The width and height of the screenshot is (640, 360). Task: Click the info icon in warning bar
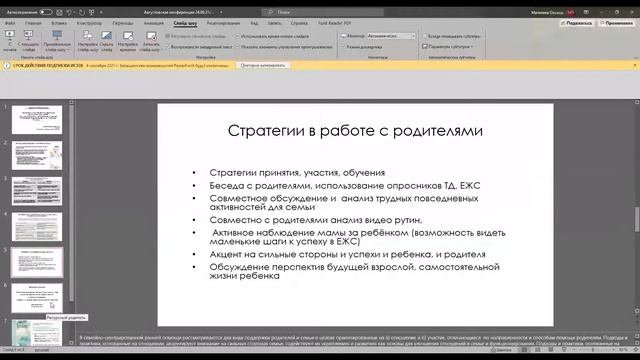click(x=7, y=65)
